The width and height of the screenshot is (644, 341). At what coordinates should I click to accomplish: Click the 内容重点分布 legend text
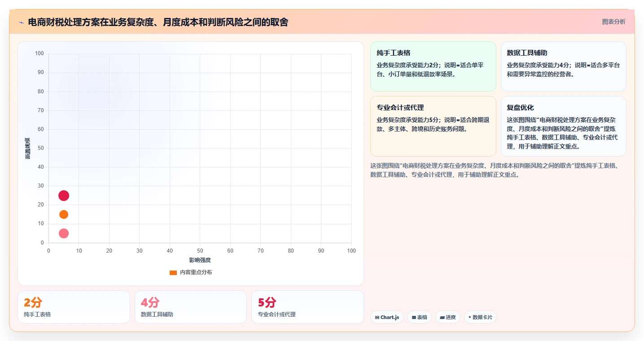196,272
